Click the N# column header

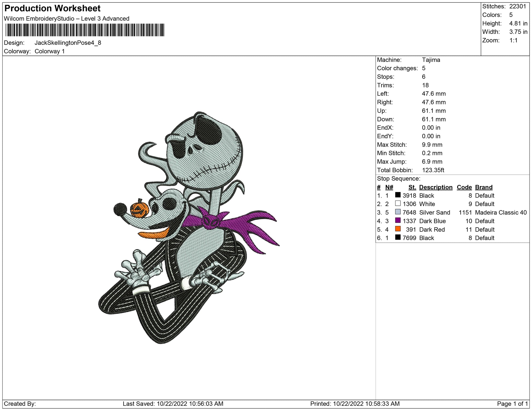389,187
